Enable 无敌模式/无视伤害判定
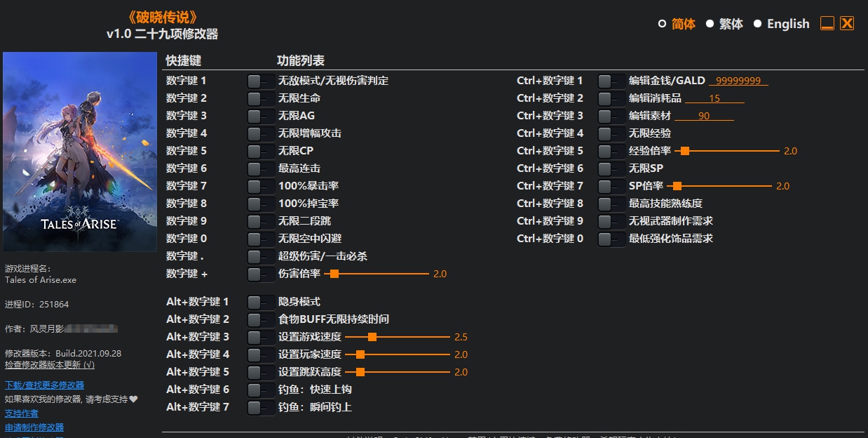This screenshot has width=868, height=438. (260, 80)
